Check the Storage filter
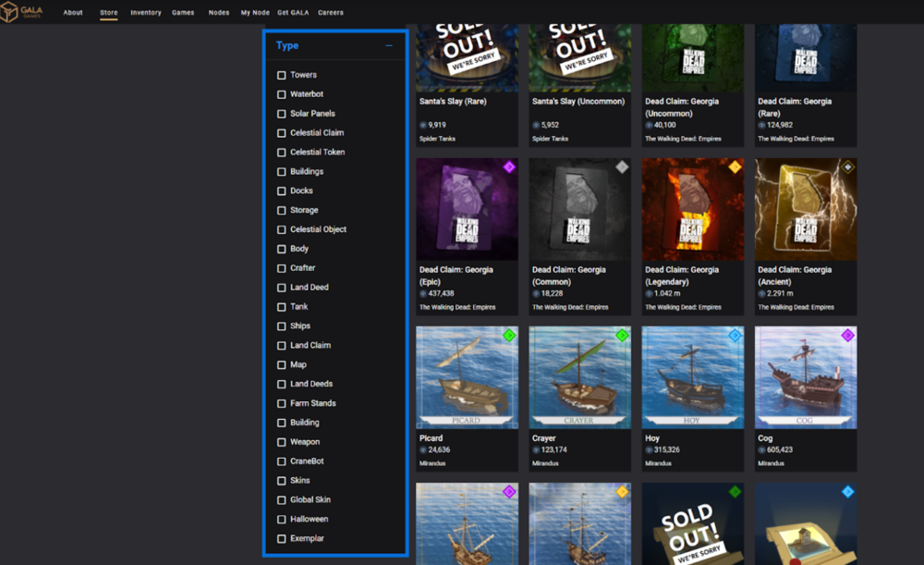Viewport: 924px width, 565px height. pos(282,211)
